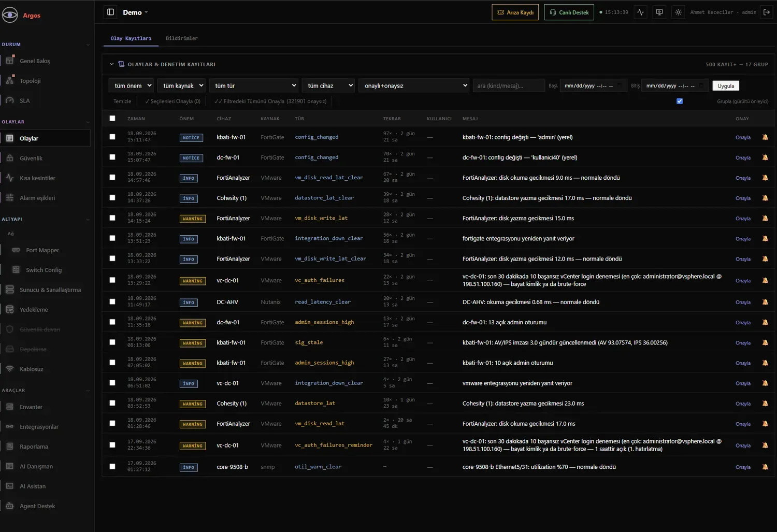Image resolution: width=777 pixels, height=532 pixels.
Task: Switch to the Bildirimler tab
Action: click(182, 38)
